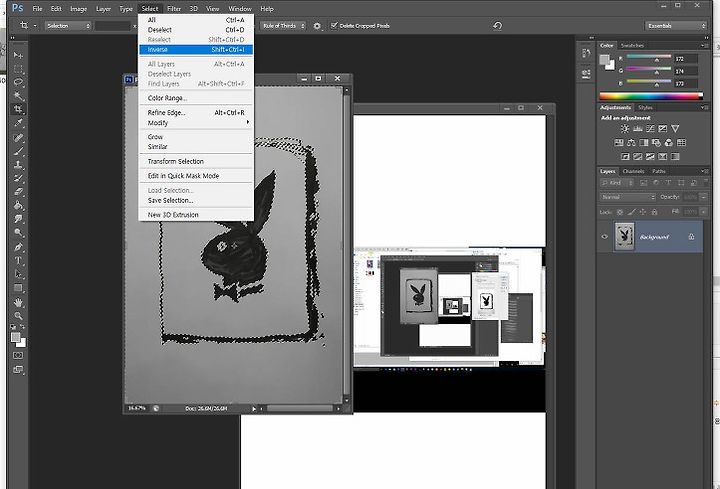The height and width of the screenshot is (489, 720).
Task: Open the Layers panel options menu
Action: click(705, 171)
